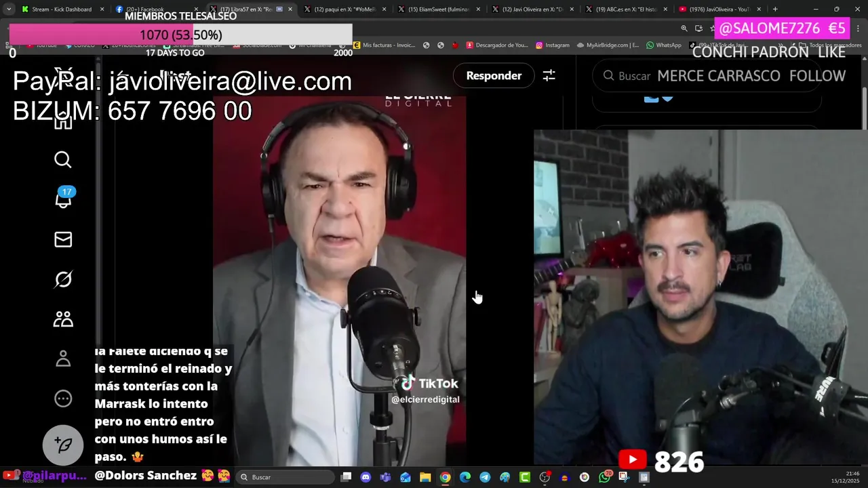Open File Explorer from the taskbar
The height and width of the screenshot is (488, 868).
(425, 477)
